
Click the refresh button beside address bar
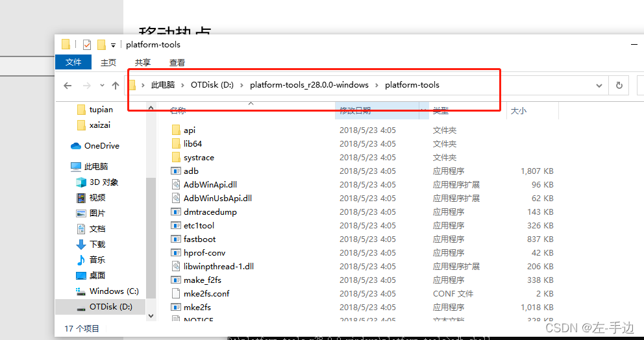click(619, 86)
